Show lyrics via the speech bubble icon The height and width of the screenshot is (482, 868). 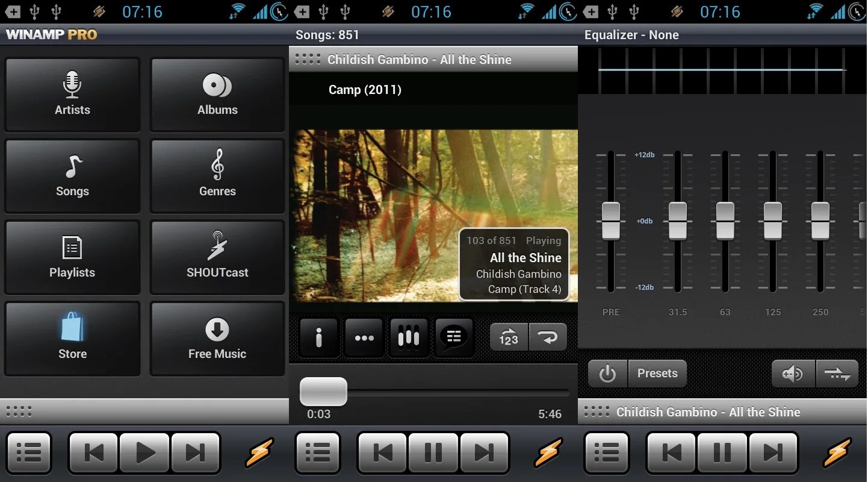[x=454, y=338]
